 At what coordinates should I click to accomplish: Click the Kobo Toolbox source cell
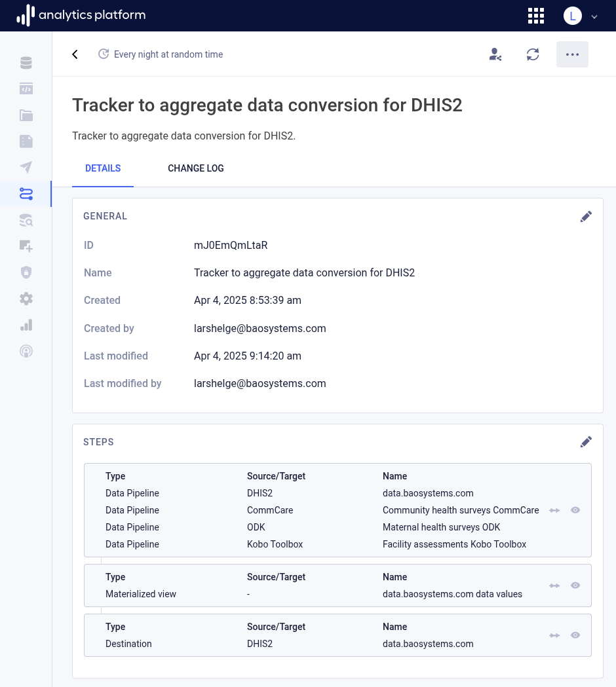pyautogui.click(x=275, y=544)
